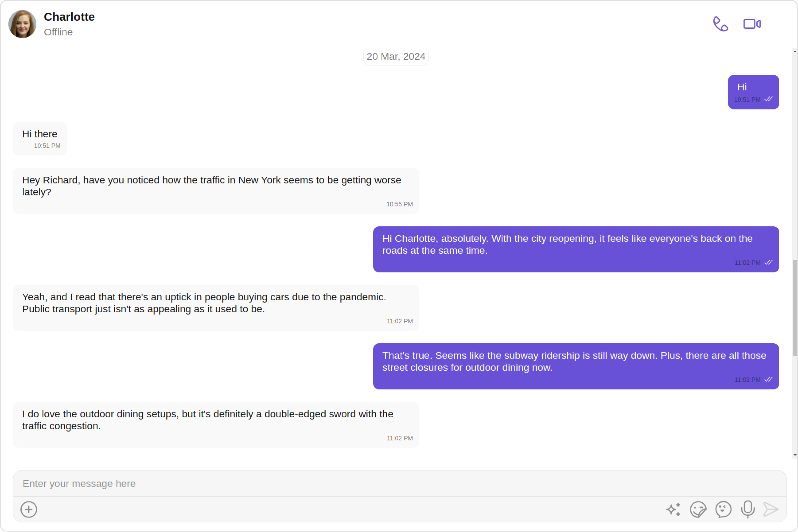Start a voice call with Charlotte
The width and height of the screenshot is (798, 532).
coord(721,24)
